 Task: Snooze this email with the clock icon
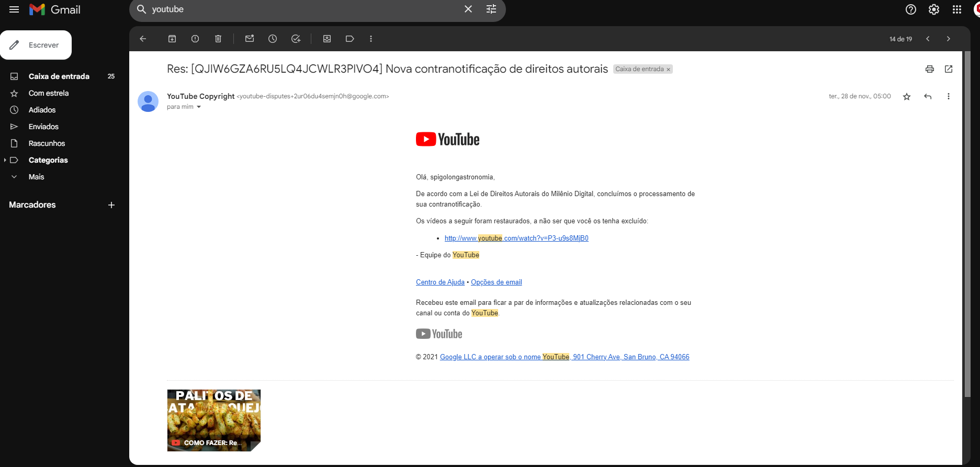(x=273, y=39)
